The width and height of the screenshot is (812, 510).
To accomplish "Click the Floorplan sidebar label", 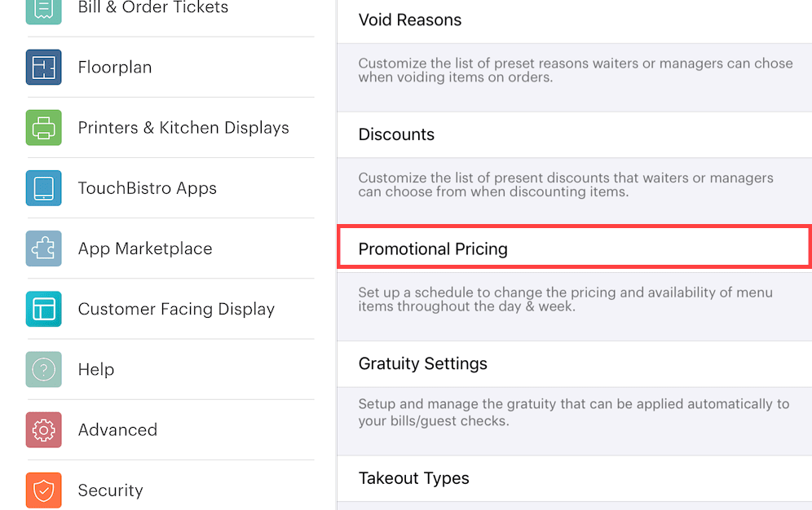I will click(114, 67).
